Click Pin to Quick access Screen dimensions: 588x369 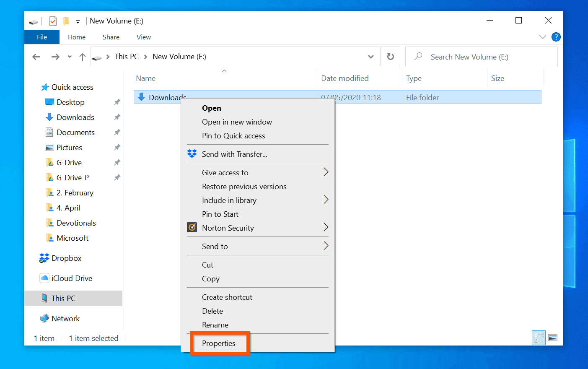233,135
